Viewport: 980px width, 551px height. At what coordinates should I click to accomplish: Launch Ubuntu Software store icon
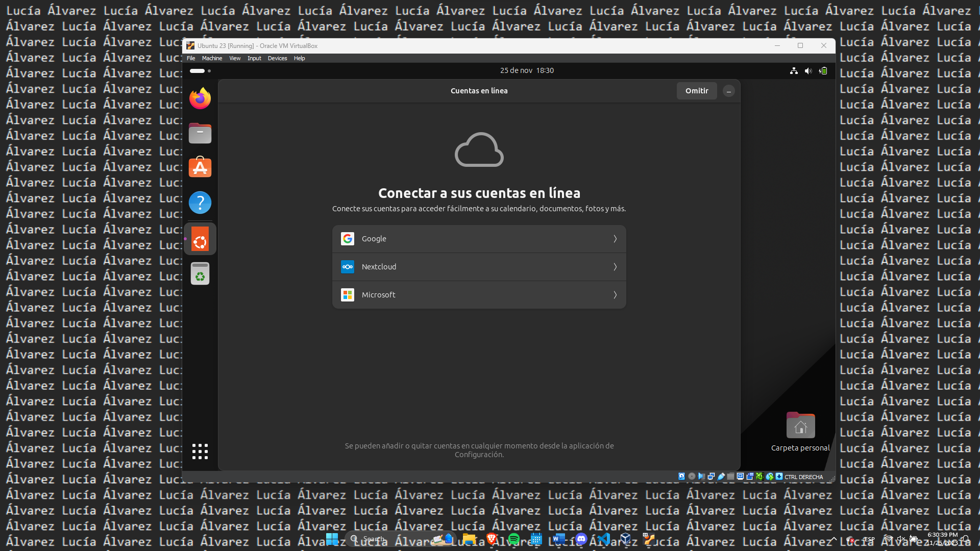[x=200, y=168]
